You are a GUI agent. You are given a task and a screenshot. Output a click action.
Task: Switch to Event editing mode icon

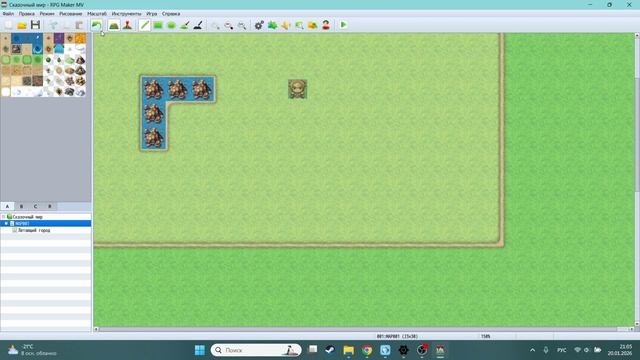pos(127,25)
